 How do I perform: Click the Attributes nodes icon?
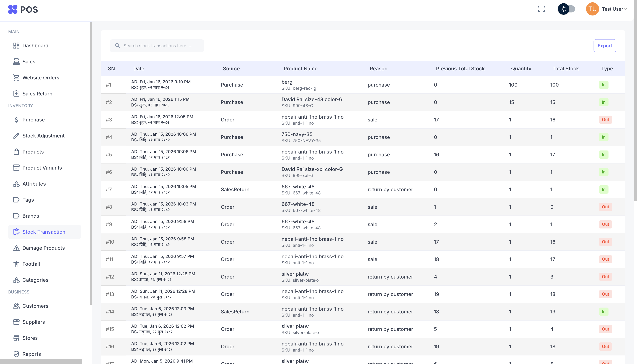click(17, 184)
